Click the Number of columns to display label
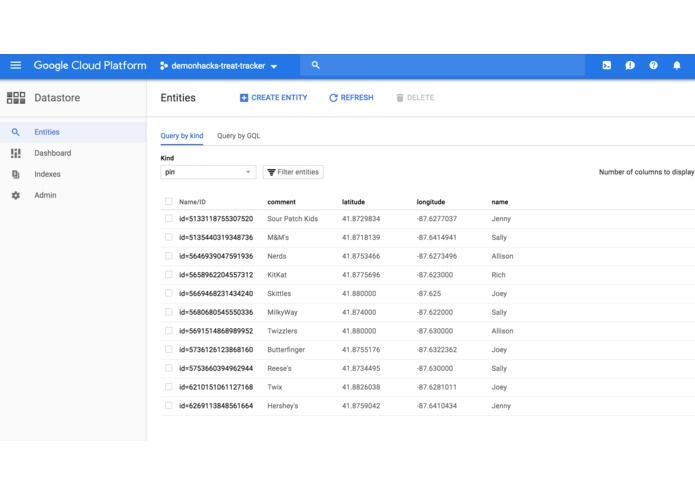Image resolution: width=695 pixels, height=494 pixels. [x=647, y=172]
